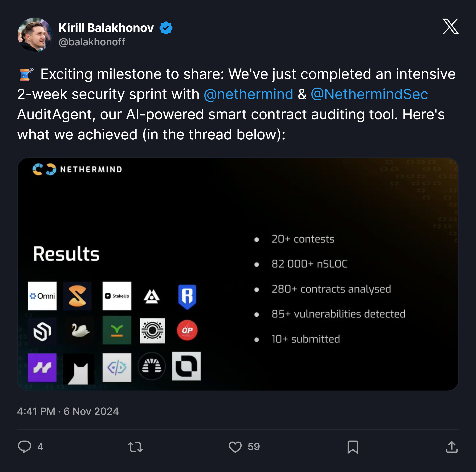
Task: Bookmark this tweet
Action: coord(353,447)
